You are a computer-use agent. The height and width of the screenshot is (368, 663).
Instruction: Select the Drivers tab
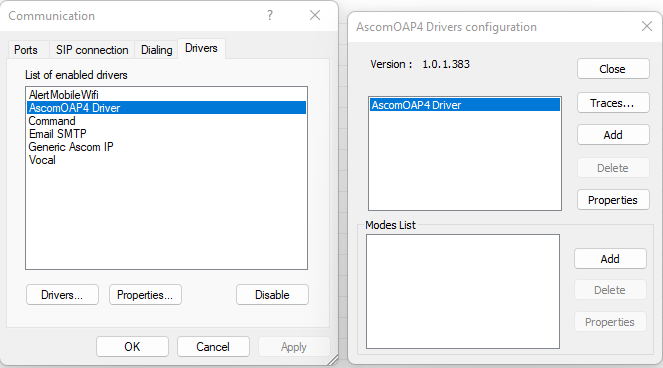pyautogui.click(x=201, y=48)
